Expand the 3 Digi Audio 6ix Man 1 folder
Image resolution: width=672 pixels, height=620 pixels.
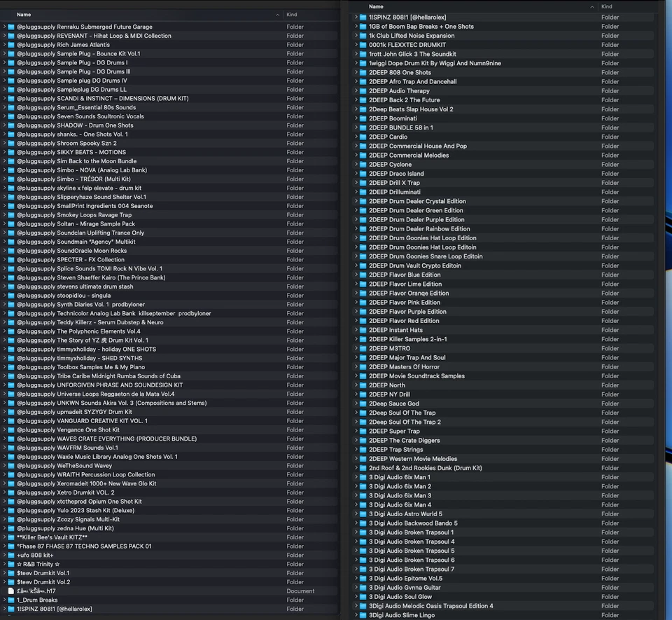pyautogui.click(x=356, y=477)
